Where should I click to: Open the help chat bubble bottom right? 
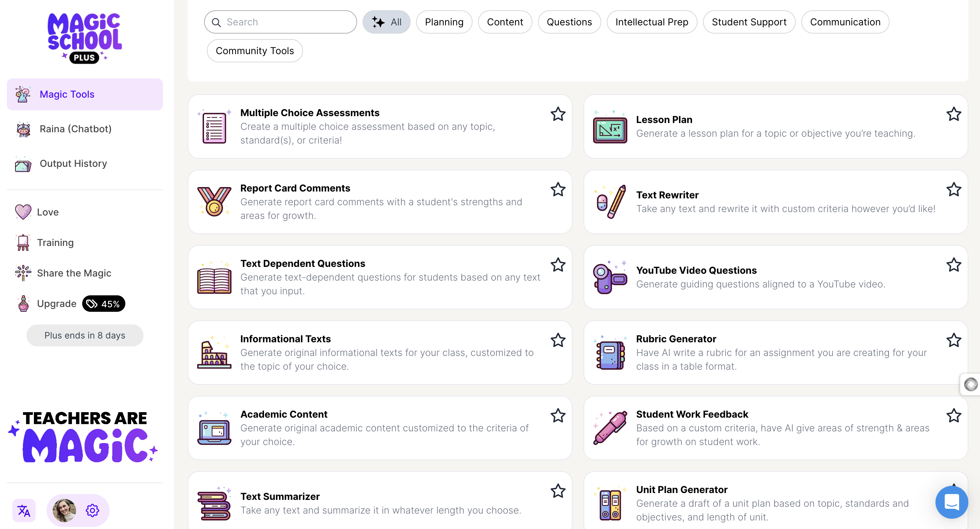click(x=952, y=502)
